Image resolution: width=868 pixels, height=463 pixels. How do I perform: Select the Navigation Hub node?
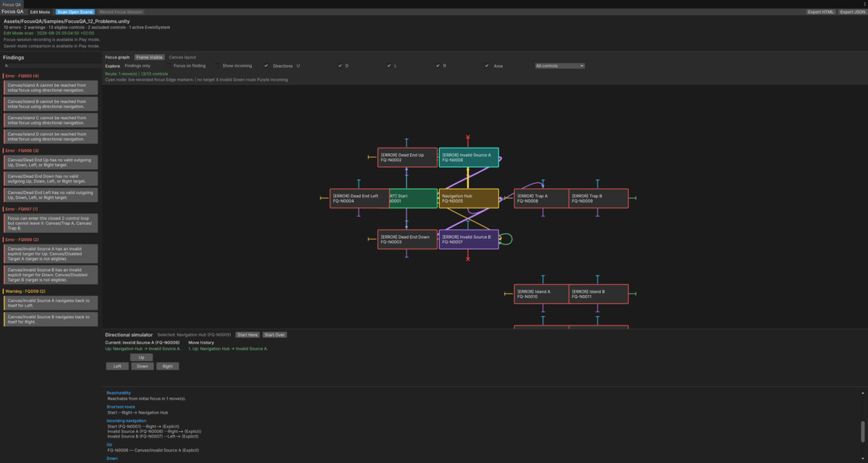click(x=469, y=198)
